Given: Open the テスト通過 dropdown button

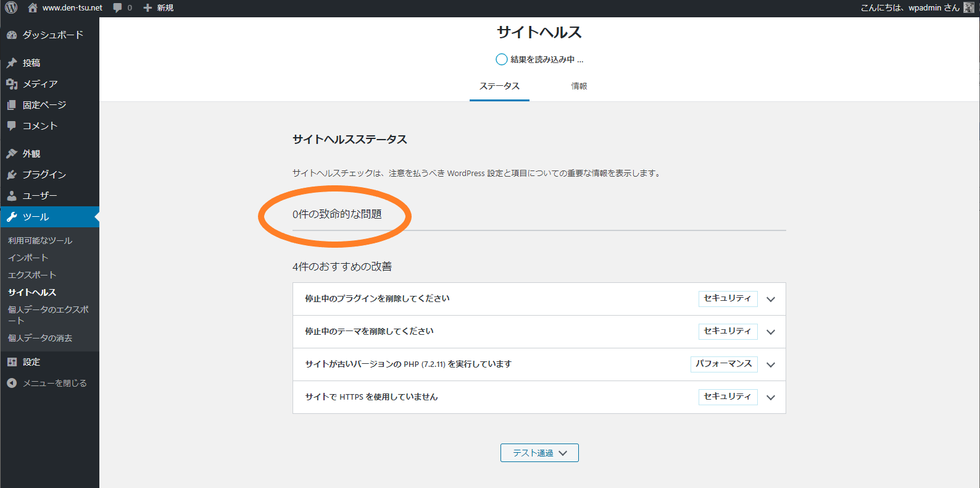Looking at the screenshot, I should tap(539, 453).
